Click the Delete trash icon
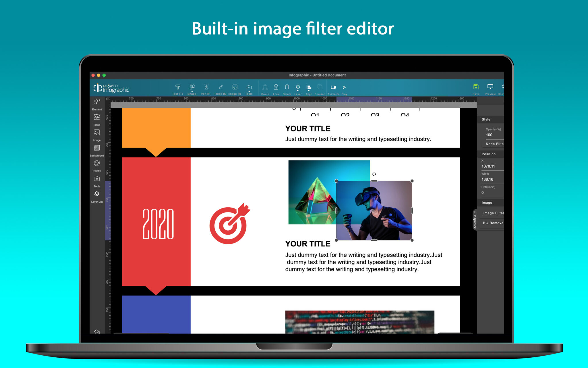 pos(287,87)
